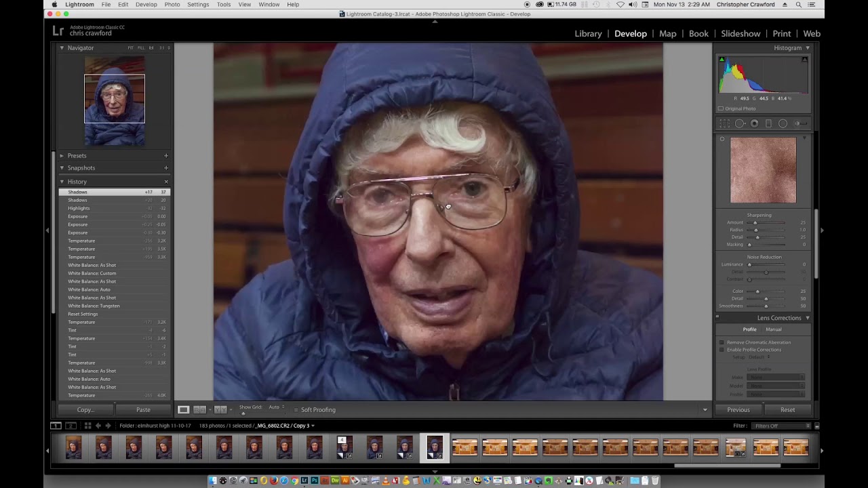The width and height of the screenshot is (868, 488).
Task: Open Trash in the Dock
Action: coord(655,481)
